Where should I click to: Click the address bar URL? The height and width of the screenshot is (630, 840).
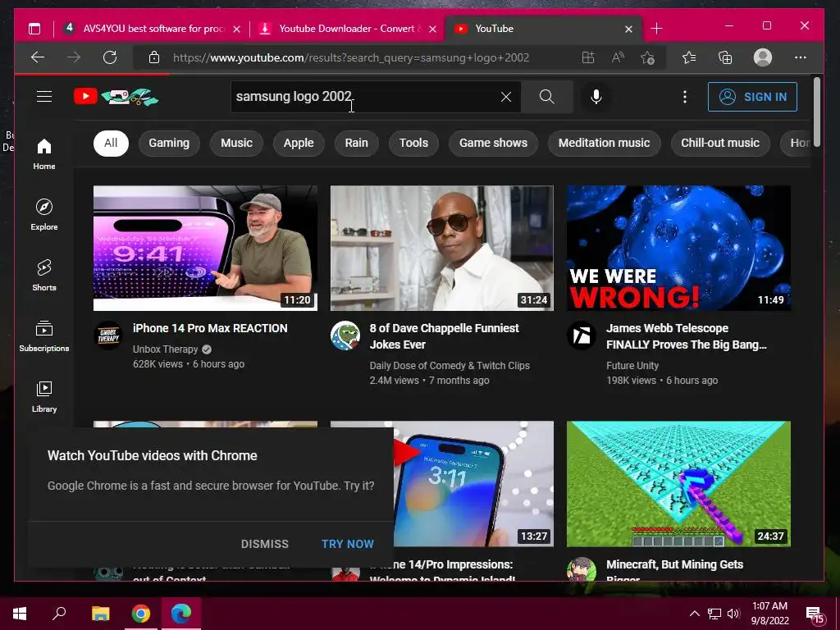click(x=351, y=57)
